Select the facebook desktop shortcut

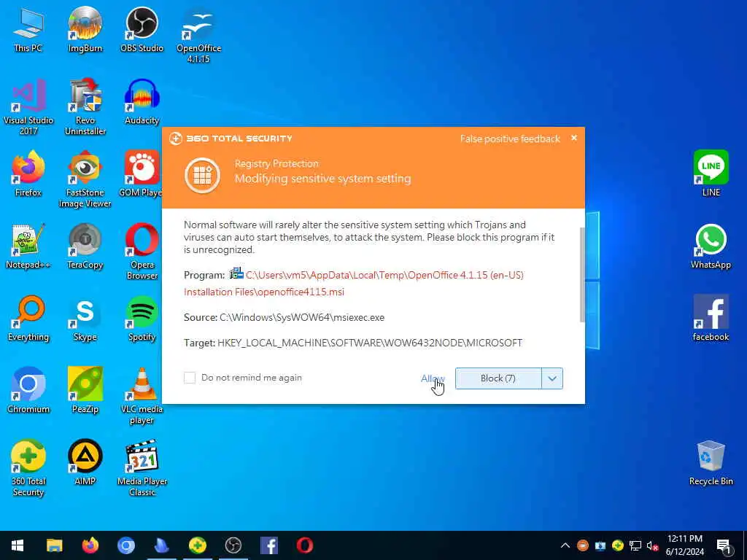click(x=711, y=319)
